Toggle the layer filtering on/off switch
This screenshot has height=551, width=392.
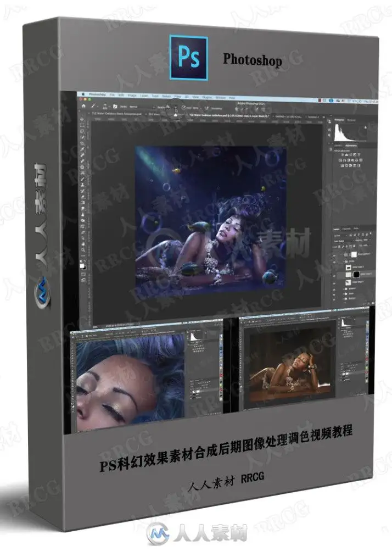[371, 233]
